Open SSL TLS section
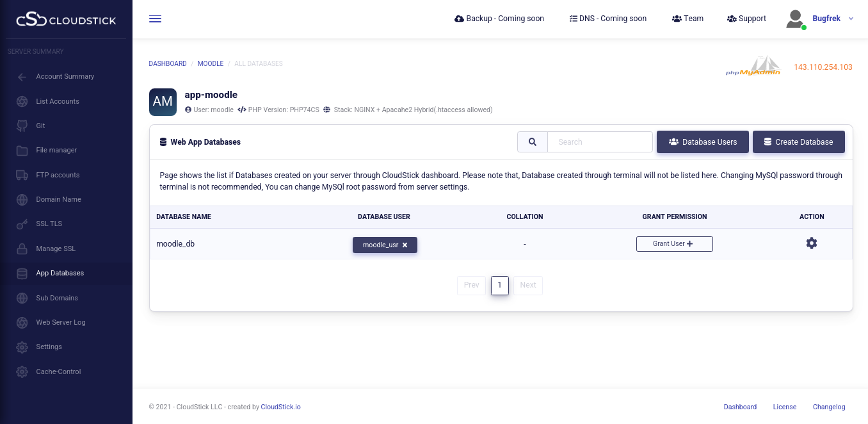Screen dimensions: 868x424 [49, 224]
